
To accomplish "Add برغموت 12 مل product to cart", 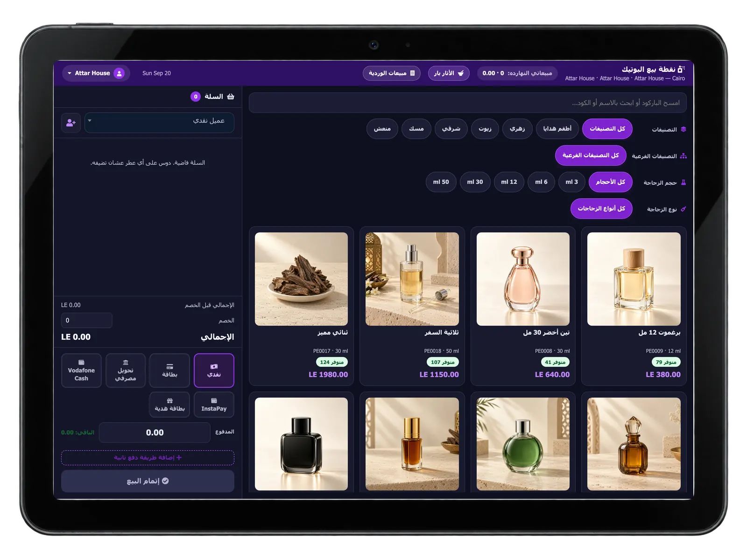I will tap(634, 306).
